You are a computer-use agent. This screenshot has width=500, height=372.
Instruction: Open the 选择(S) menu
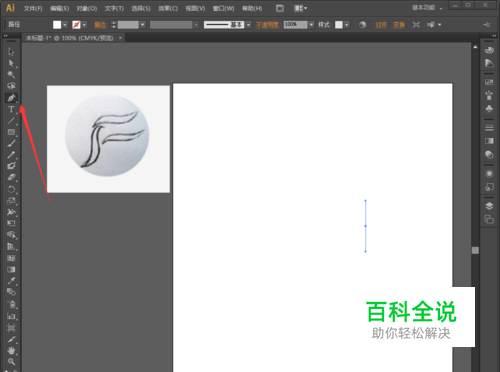[141, 8]
